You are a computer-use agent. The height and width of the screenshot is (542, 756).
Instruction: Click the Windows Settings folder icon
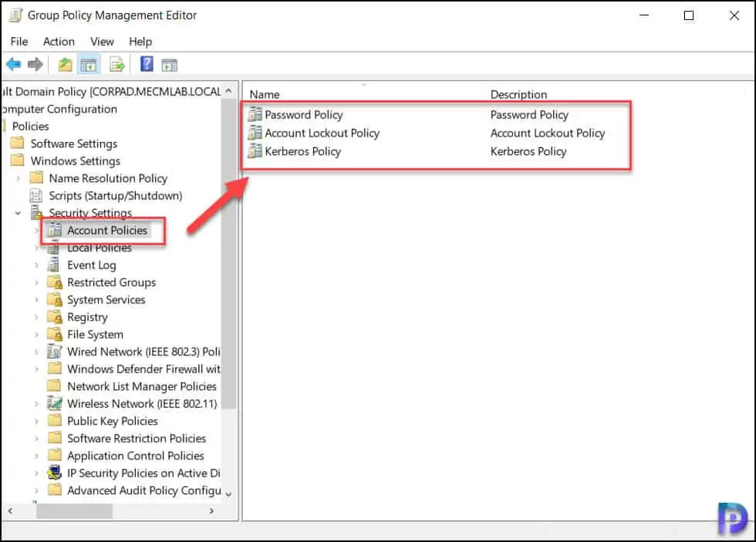click(x=17, y=160)
